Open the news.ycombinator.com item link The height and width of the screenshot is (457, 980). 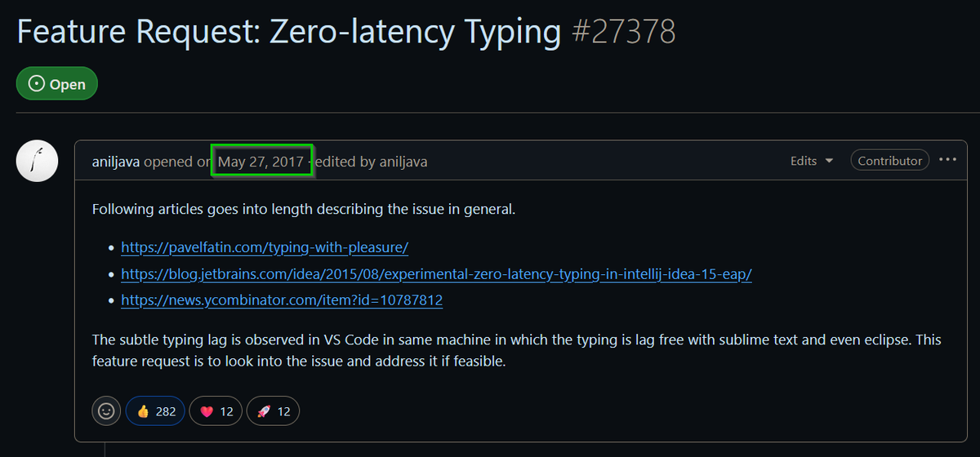[282, 300]
